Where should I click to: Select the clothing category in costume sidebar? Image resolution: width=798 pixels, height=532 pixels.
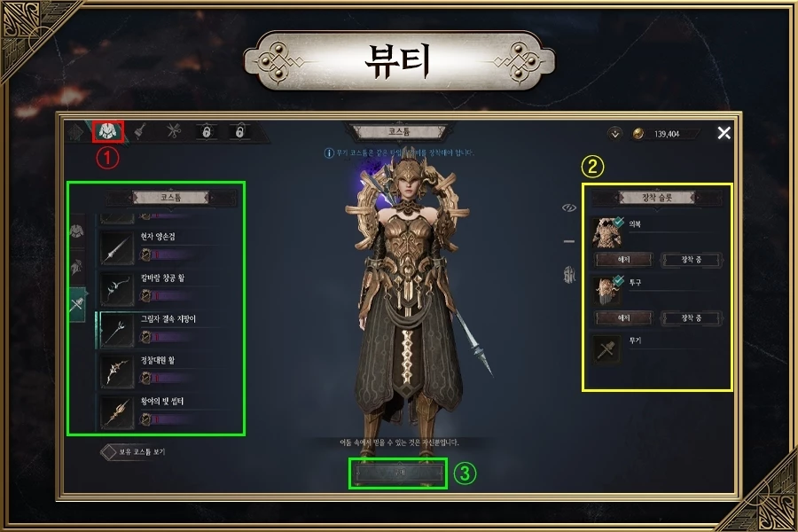(77, 231)
